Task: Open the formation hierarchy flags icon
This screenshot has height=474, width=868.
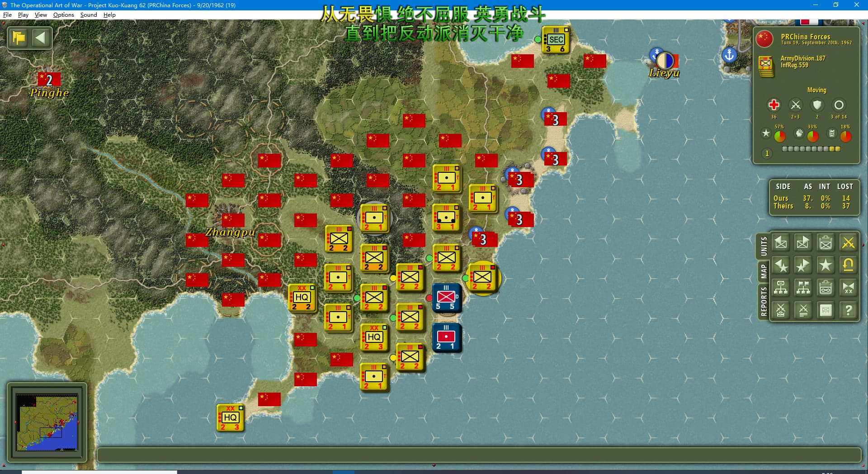Action: pos(803,288)
